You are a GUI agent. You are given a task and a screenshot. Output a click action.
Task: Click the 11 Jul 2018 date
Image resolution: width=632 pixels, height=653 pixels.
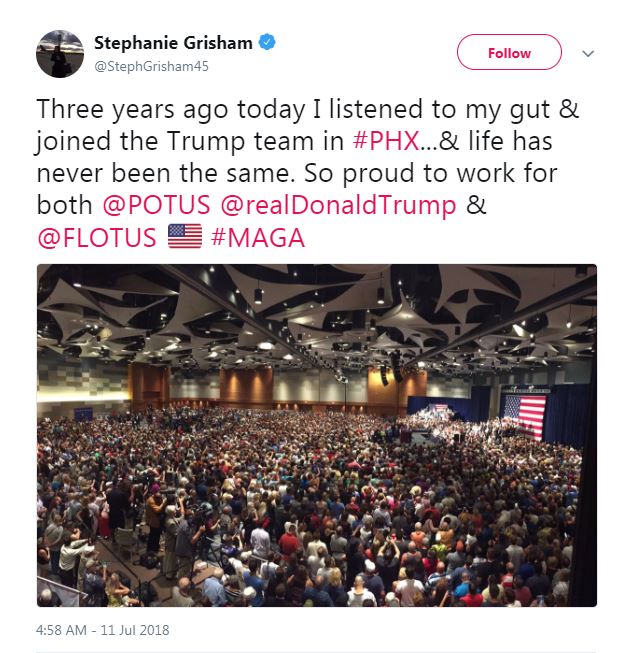[135, 630]
